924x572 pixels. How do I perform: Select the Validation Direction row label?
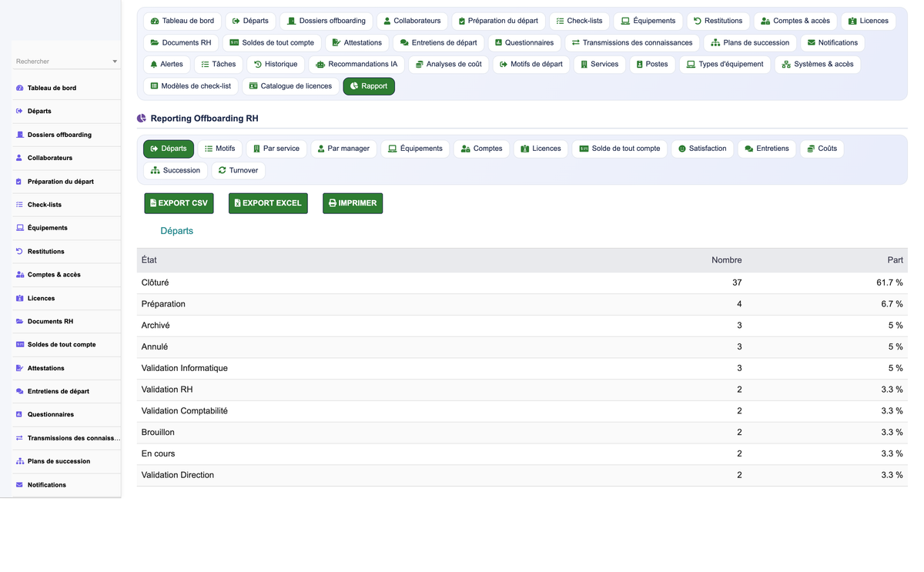click(178, 475)
